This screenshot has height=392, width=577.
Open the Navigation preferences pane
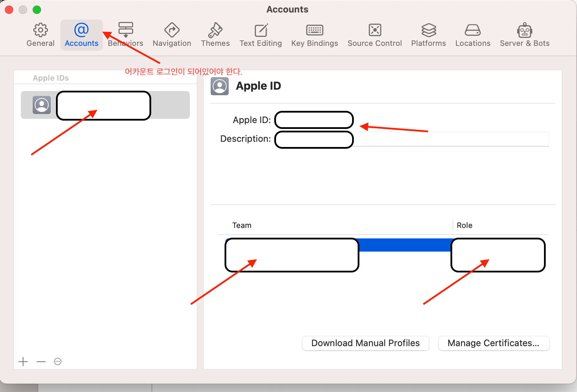(x=172, y=35)
